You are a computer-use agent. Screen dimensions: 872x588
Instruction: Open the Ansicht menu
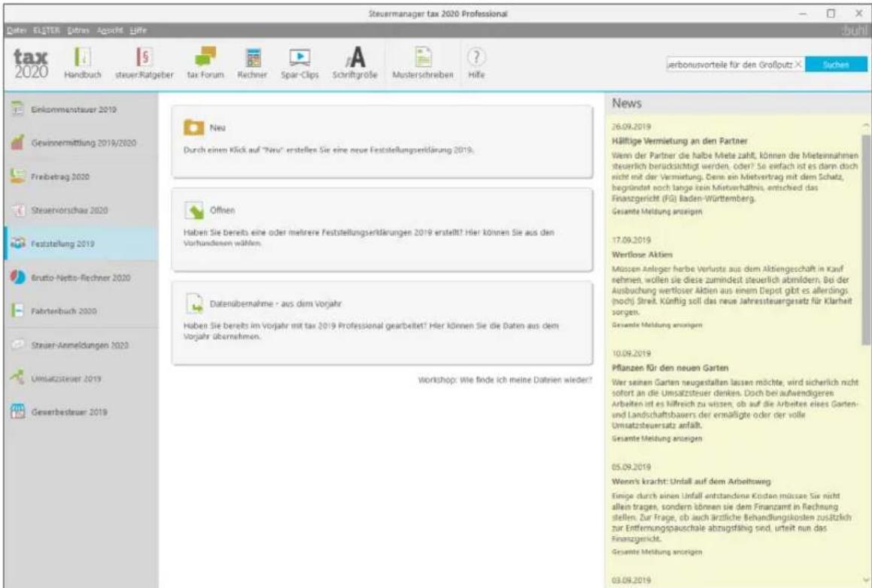coord(110,31)
